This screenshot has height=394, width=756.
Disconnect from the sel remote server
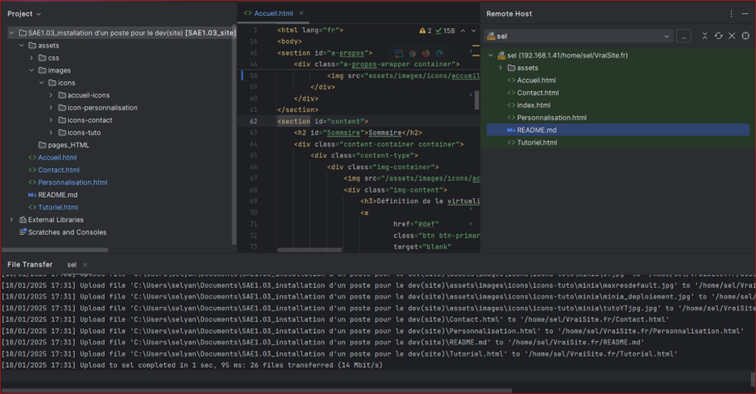[x=732, y=36]
